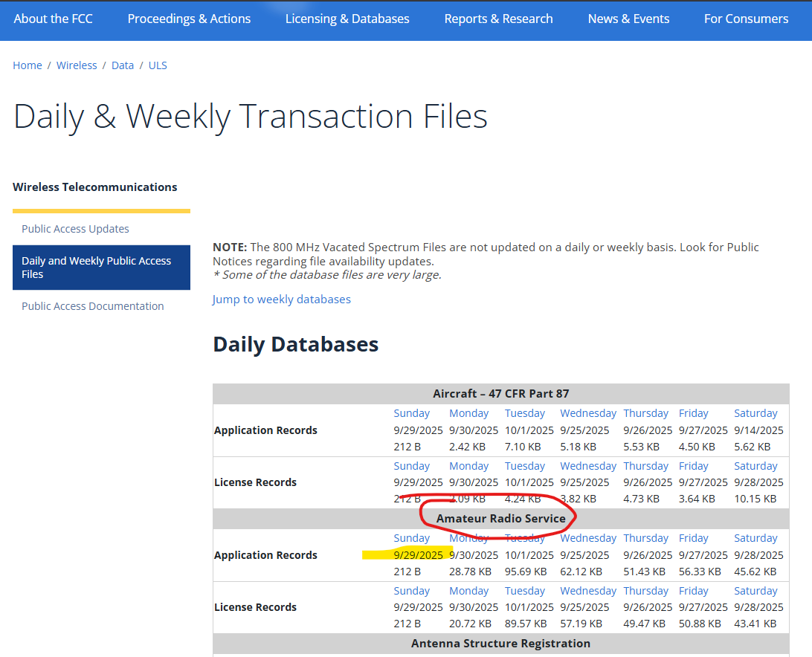Click Jump to weekly databases link
The image size is (812, 657).
[x=281, y=300]
